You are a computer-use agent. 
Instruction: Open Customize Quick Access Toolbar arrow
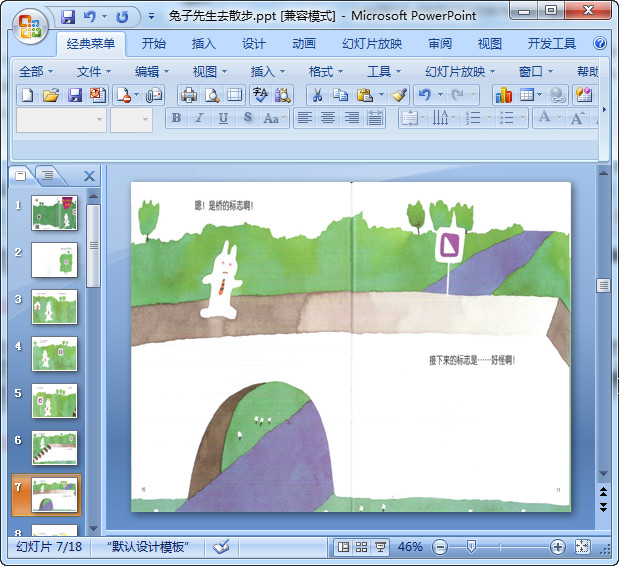point(151,17)
